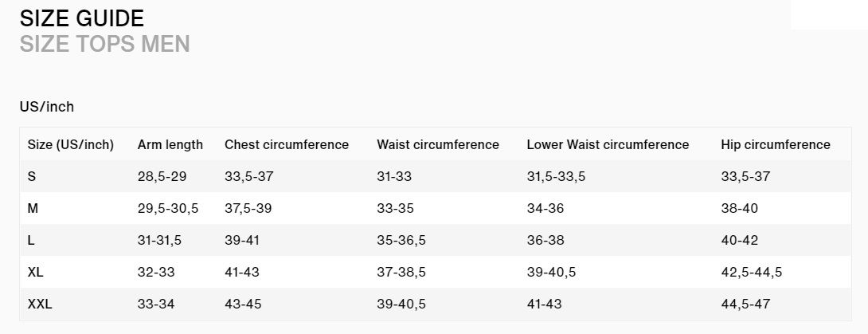Select the 44,5-47 hip circumference cell
Screen dimensions: 868x334
click(x=748, y=304)
